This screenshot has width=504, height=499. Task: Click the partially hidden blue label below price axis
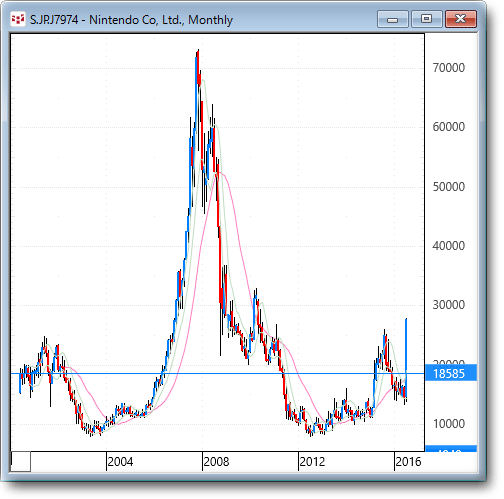pyautogui.click(x=451, y=448)
